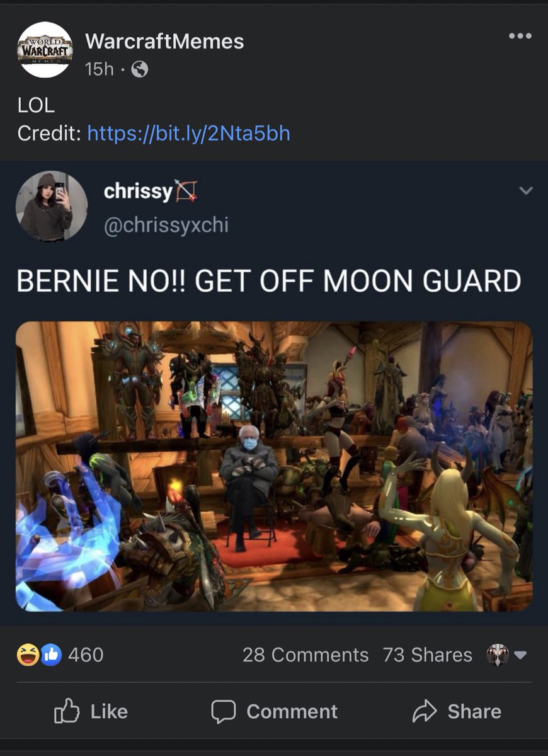Viewport: 548px width, 756px height.
Task: Click the public globe audience icon
Action: (139, 69)
